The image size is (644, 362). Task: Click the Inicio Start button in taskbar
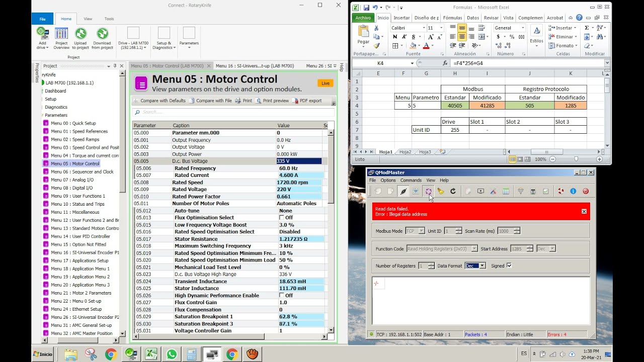point(43,354)
